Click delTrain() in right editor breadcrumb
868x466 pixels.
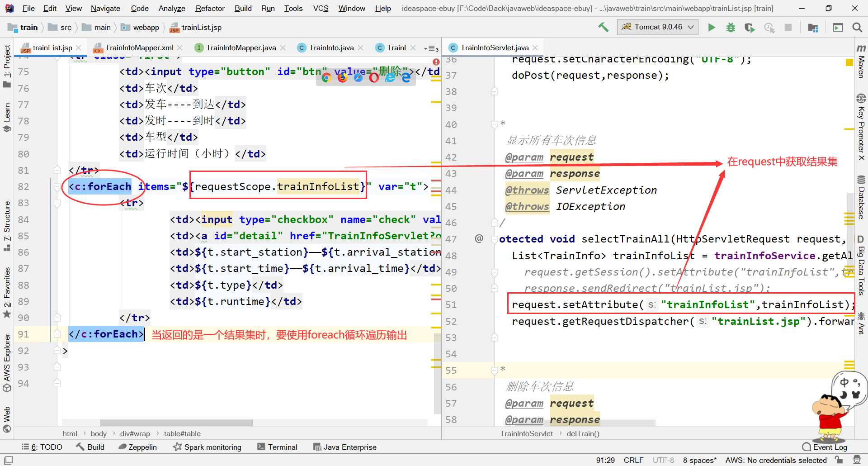583,433
